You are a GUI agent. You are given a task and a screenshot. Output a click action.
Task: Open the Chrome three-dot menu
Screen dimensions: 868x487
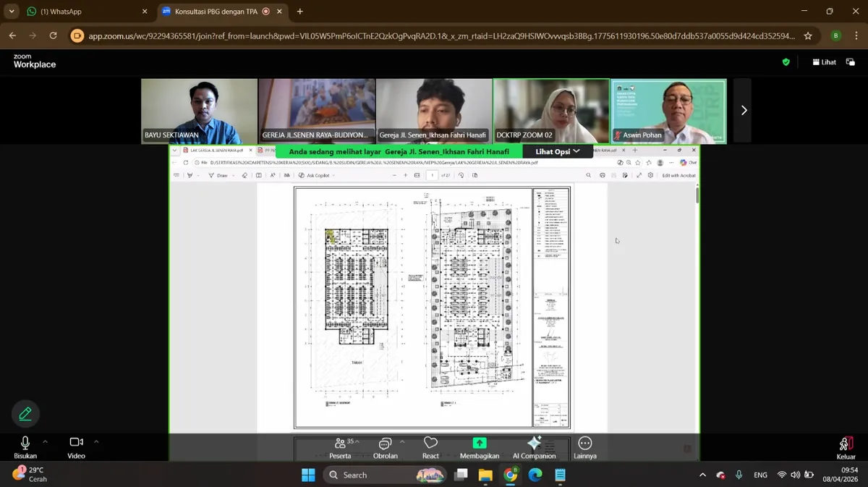856,35
